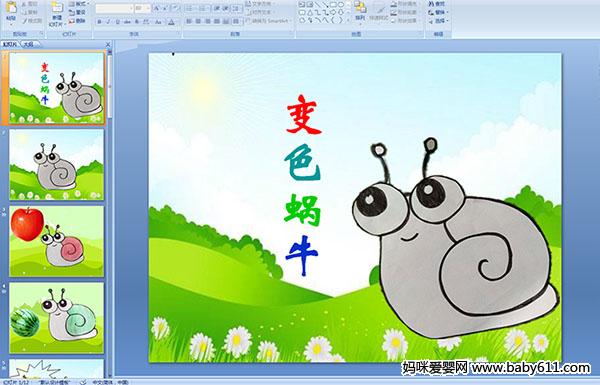This screenshot has width=600, height=385.
Task: Select the oval shape in shapes gallery
Action: [340, 5]
